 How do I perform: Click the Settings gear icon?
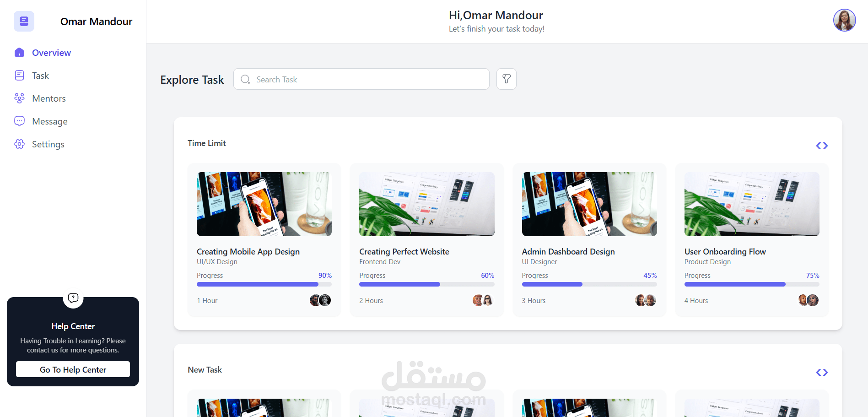(19, 144)
